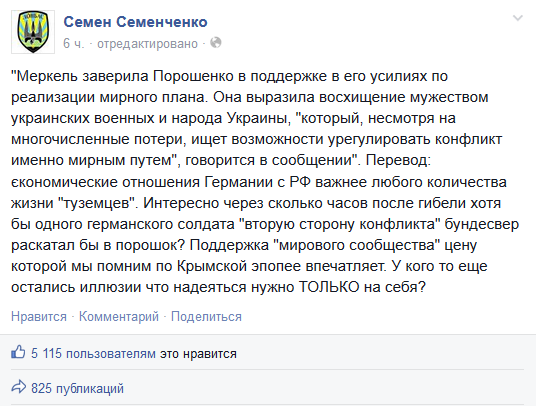Click the word 'Перевод:' in the post text
The image size is (536, 407).
tap(398, 160)
